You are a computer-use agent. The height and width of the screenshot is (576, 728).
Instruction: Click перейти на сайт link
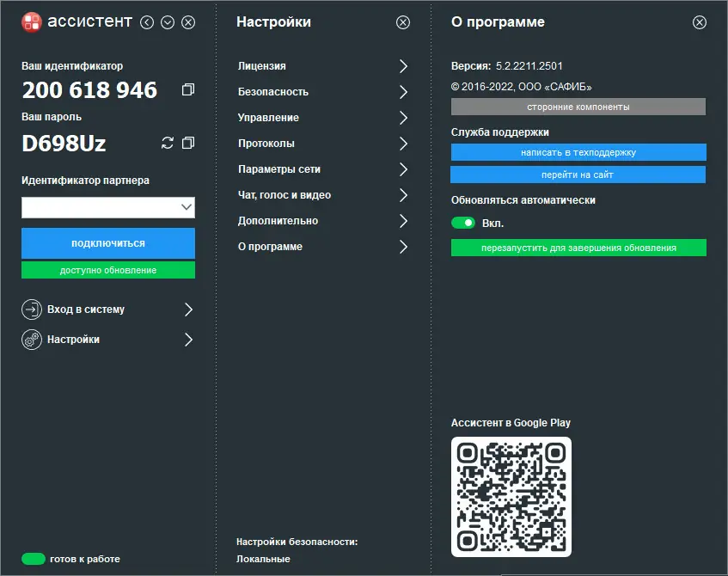click(x=578, y=176)
